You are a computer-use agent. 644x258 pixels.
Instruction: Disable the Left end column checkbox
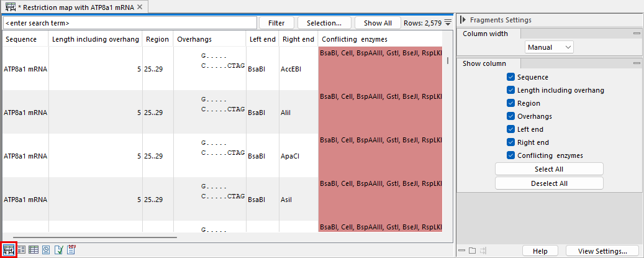coord(511,129)
